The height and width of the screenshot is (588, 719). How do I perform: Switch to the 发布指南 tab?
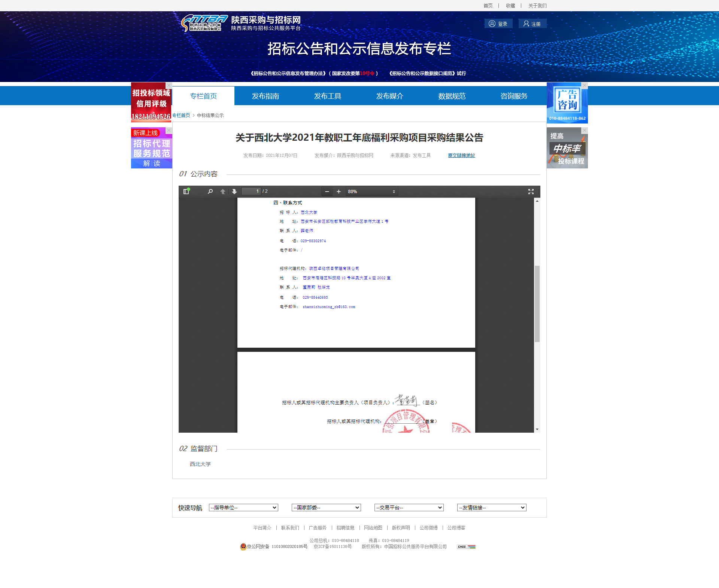tap(265, 96)
